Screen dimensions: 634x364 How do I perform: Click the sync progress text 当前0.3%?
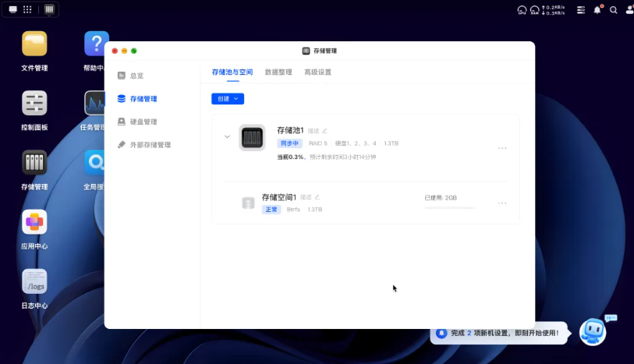pos(290,157)
